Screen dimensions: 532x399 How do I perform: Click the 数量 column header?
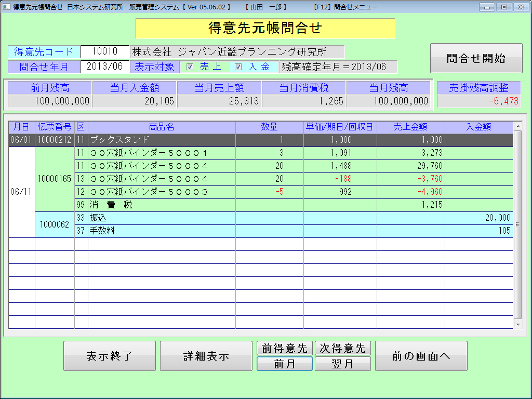(x=270, y=127)
